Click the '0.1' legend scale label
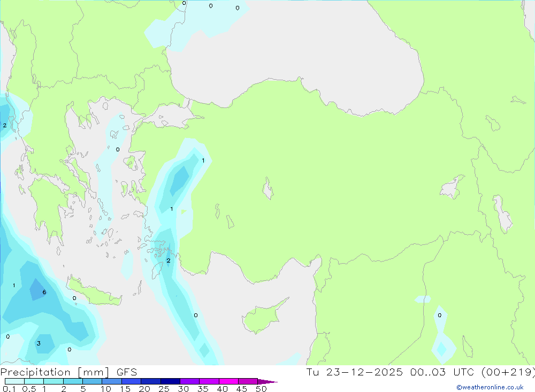 pyautogui.click(x=9, y=389)
